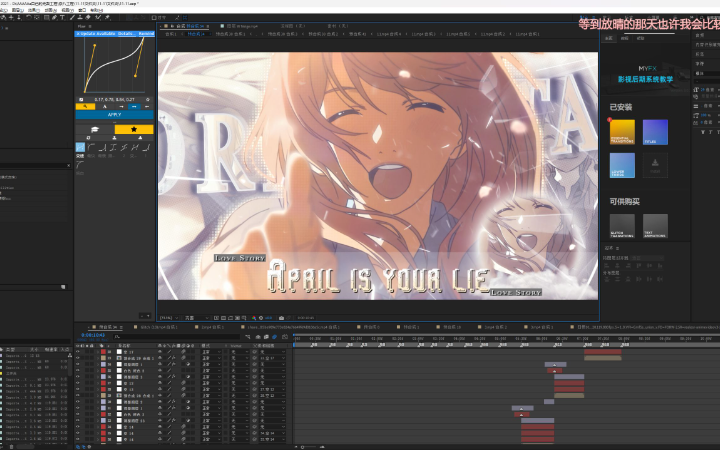Viewport: 720px width, 450px height.
Task: Click the blue APPLY button in Flow
Action: (114, 115)
